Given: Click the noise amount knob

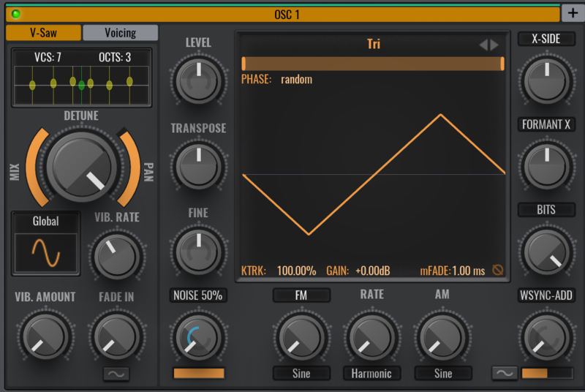Looking at the screenshot, I should click(198, 338).
